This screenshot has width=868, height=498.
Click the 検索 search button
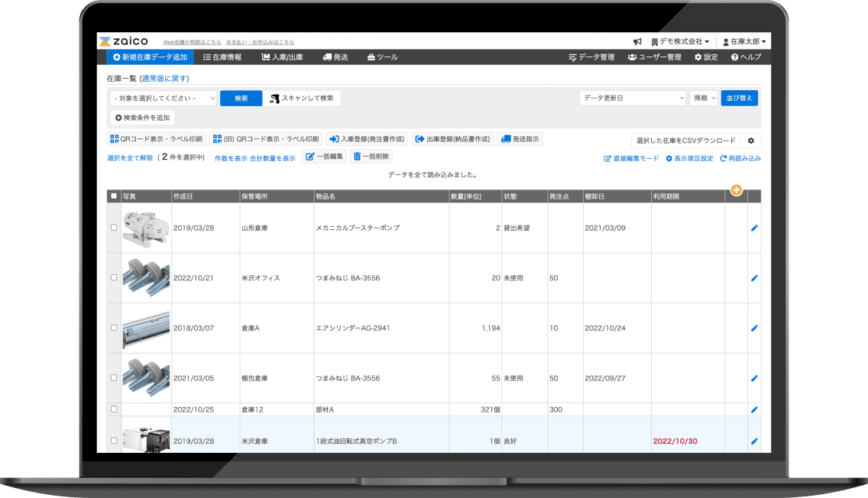pyautogui.click(x=241, y=99)
